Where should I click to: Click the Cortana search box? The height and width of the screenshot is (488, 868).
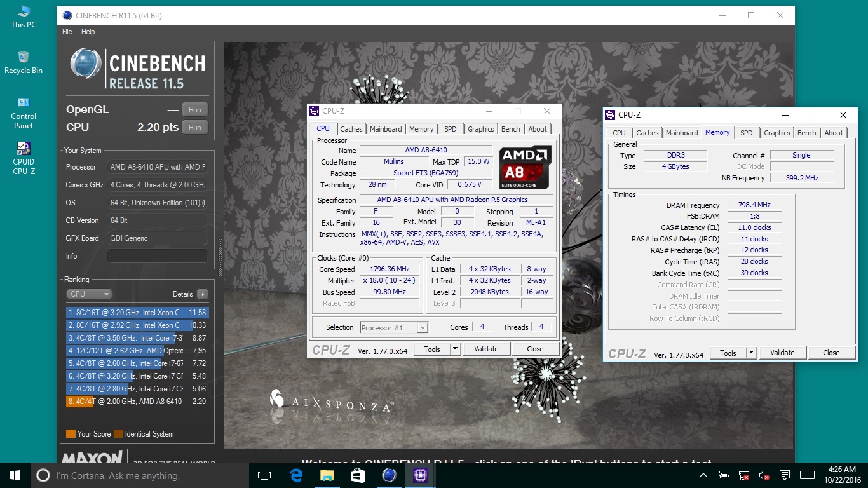click(x=140, y=475)
